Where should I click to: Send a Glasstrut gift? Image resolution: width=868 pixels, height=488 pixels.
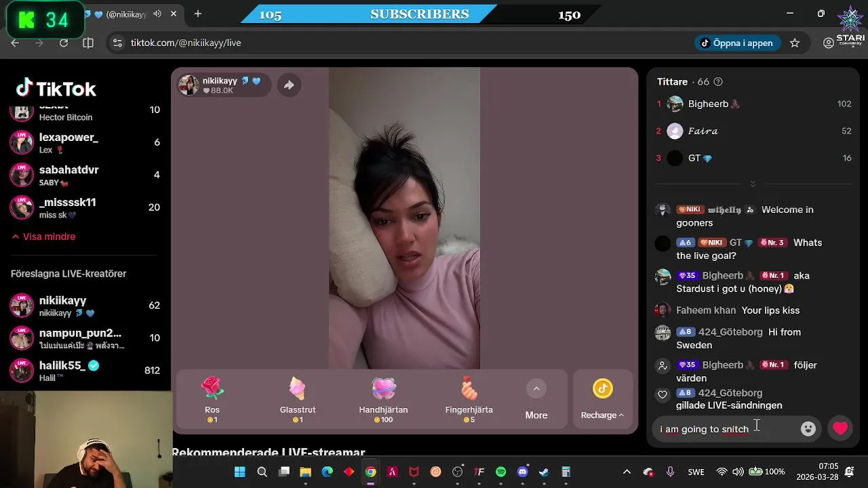click(298, 400)
